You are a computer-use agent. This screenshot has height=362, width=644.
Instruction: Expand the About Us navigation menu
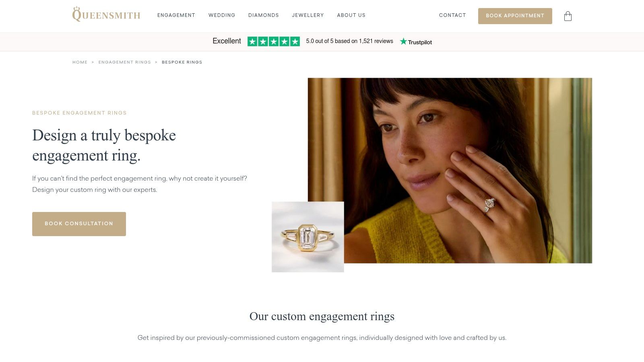(351, 15)
